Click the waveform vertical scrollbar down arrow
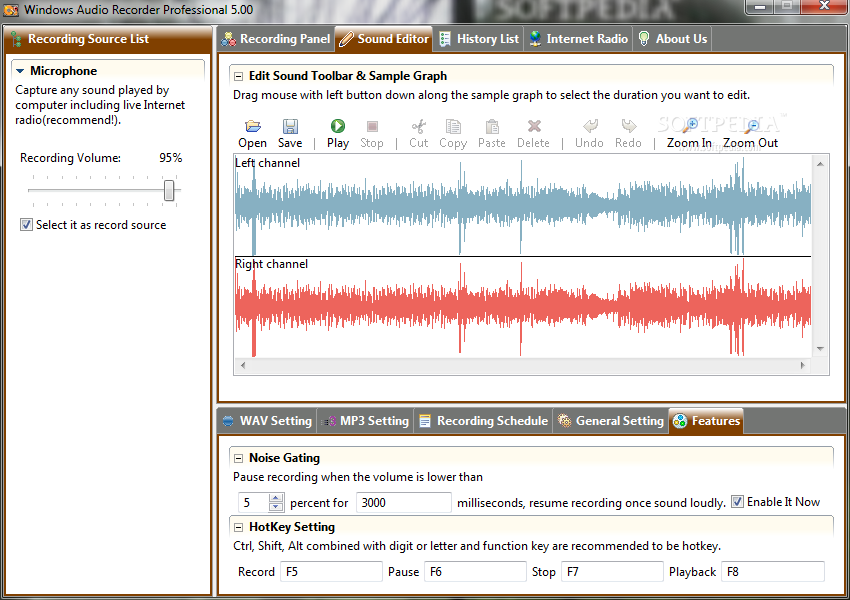The width and height of the screenshot is (850, 600). point(820,349)
